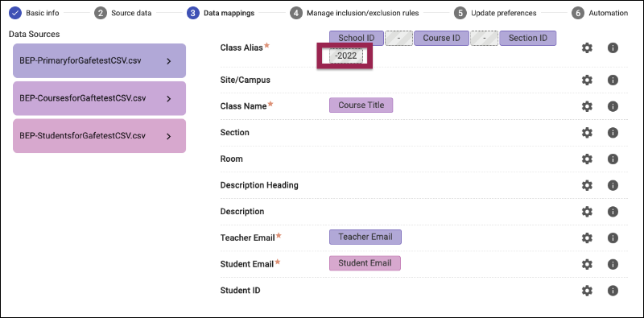Open gear settings for Room field
This screenshot has width=644, height=318.
[588, 159]
